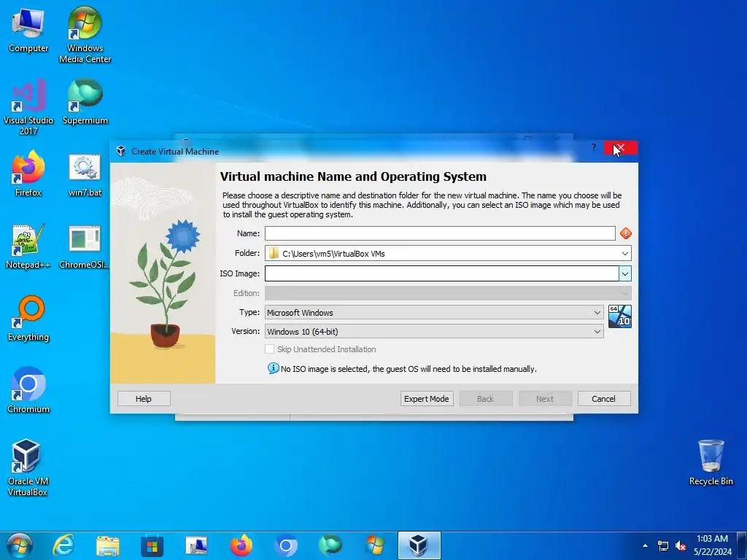Open the Computer desktop icon

click(28, 29)
